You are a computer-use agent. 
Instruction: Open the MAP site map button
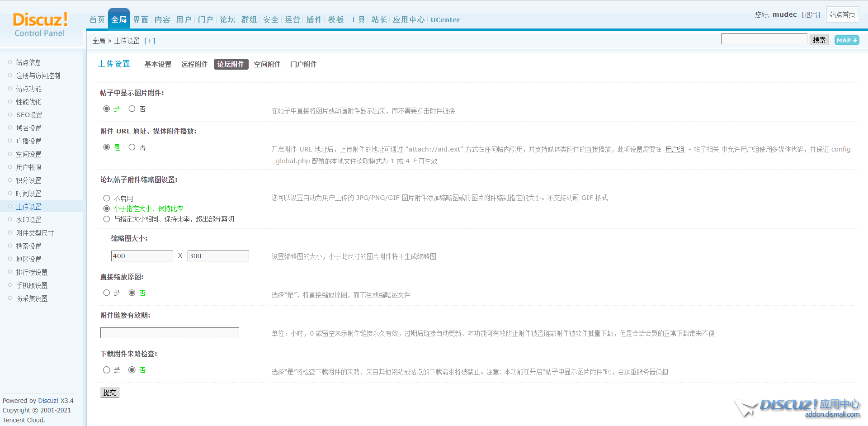(x=846, y=40)
